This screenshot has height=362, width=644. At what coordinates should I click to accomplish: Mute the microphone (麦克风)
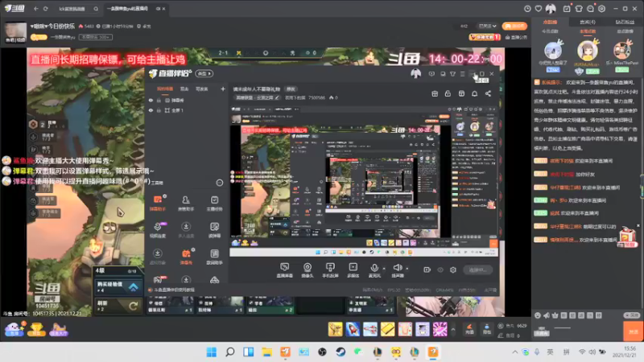click(374, 270)
